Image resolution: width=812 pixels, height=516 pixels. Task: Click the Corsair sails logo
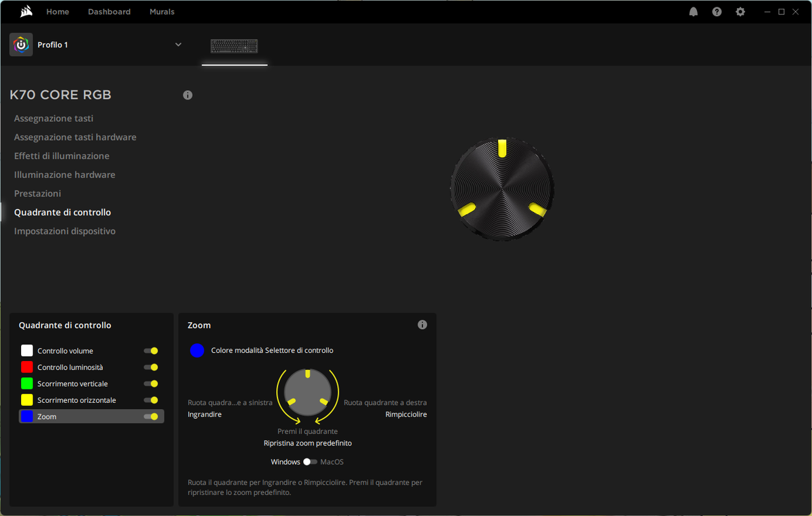pos(26,12)
